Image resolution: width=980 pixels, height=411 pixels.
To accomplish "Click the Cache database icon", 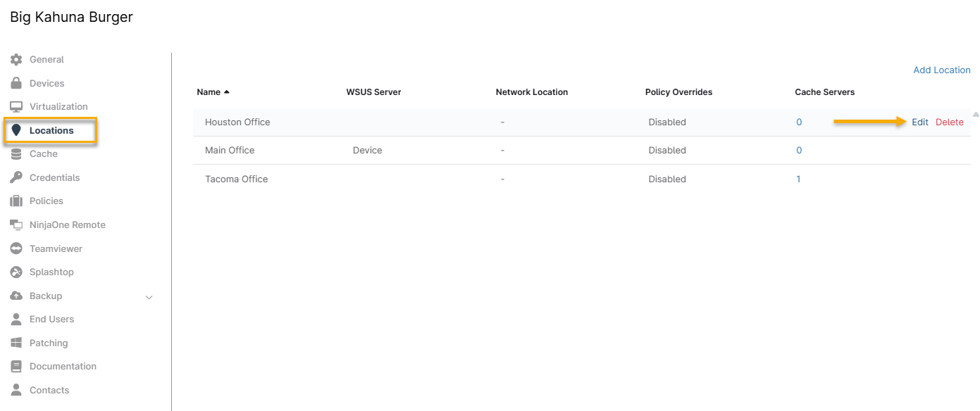I will pyautogui.click(x=16, y=154).
